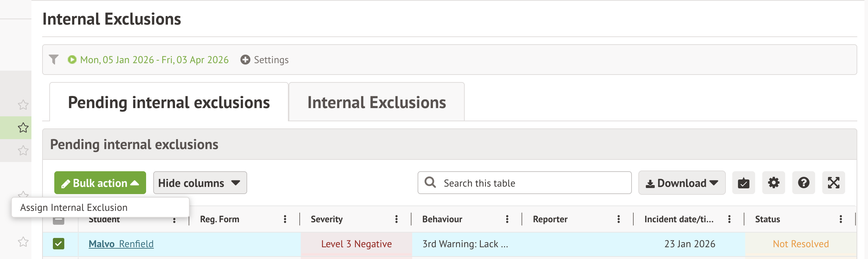Click the highlighted sidebar star icon
Screen dimensions: 868x259
pos(23,128)
